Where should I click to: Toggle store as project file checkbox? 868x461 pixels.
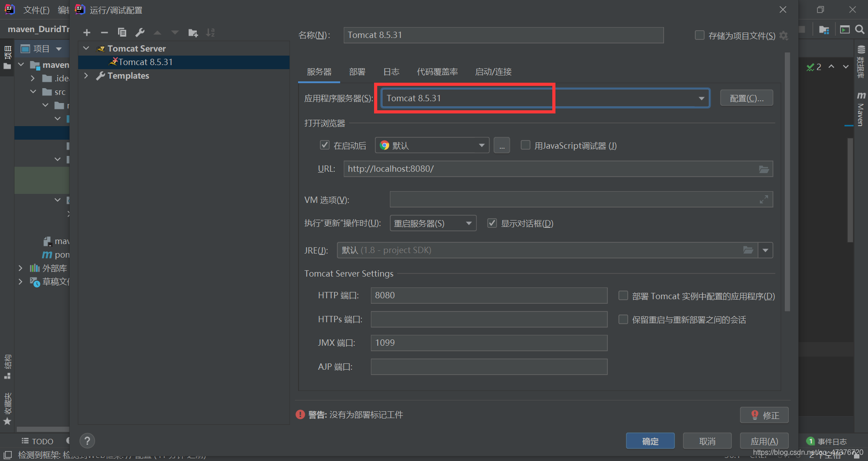click(699, 35)
